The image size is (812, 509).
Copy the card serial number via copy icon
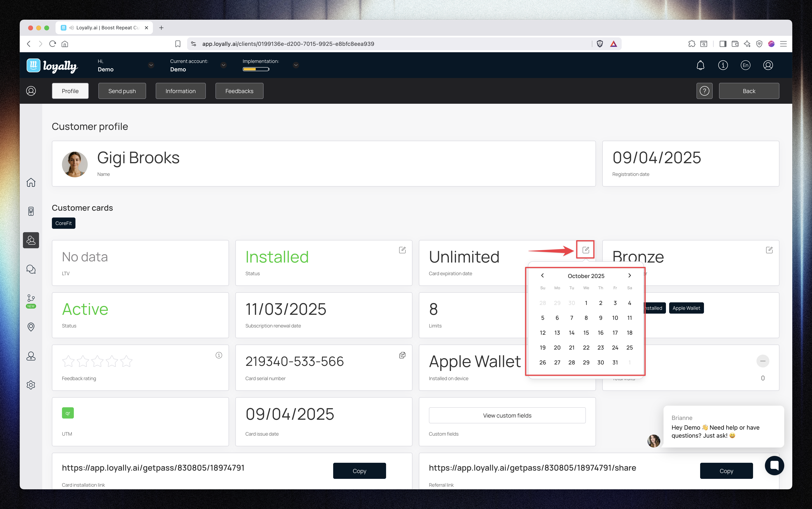tap(402, 355)
